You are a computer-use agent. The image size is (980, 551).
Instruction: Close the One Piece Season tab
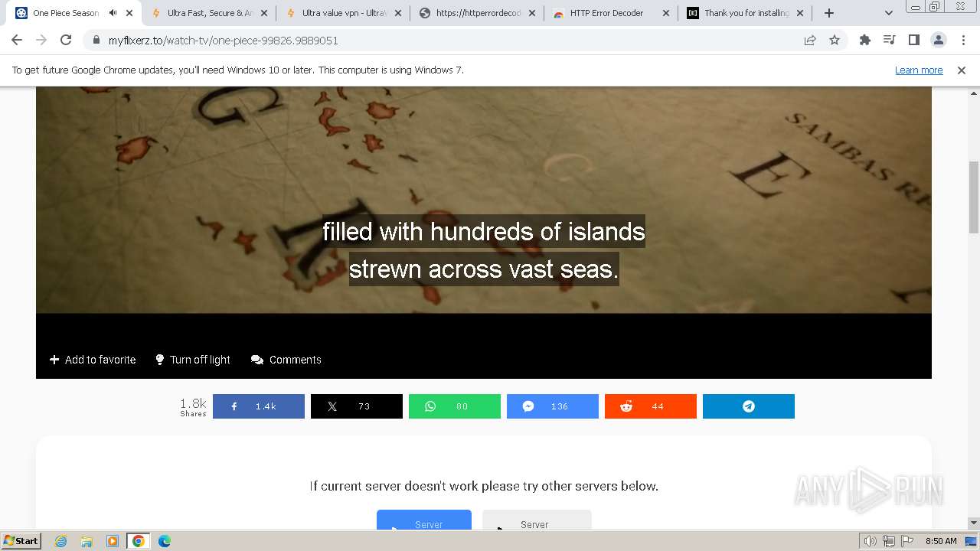coord(129,13)
